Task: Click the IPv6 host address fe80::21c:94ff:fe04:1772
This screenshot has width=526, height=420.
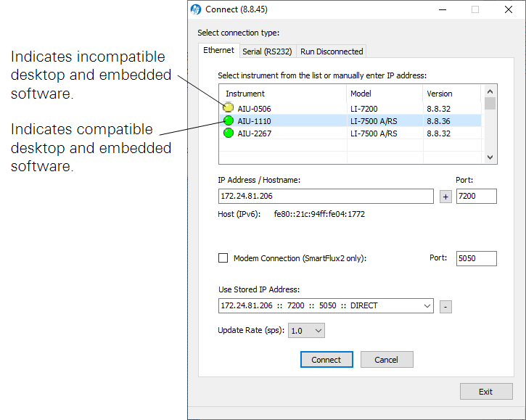Action: point(319,214)
